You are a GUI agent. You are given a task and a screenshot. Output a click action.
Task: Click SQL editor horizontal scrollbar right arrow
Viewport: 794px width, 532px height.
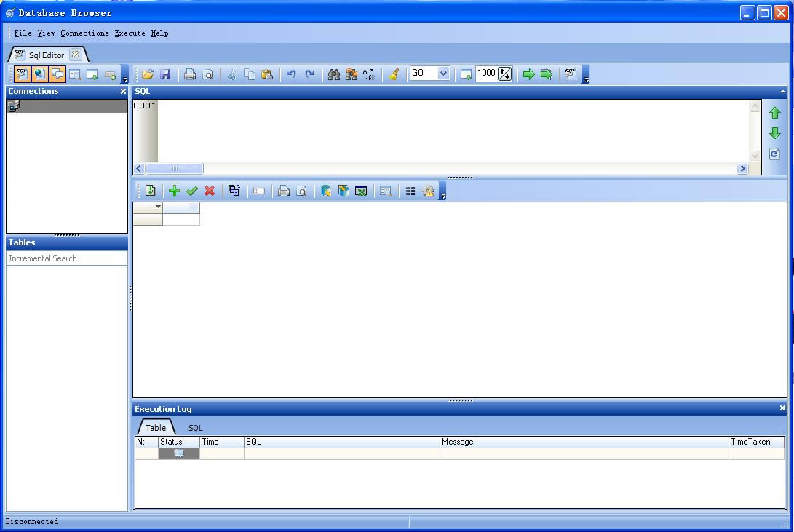pos(743,169)
